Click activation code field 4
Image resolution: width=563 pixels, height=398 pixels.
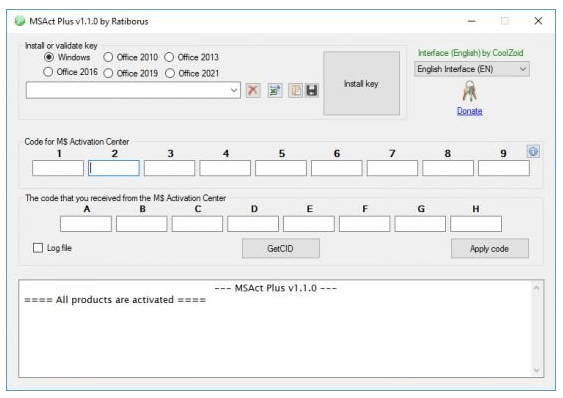coord(225,168)
